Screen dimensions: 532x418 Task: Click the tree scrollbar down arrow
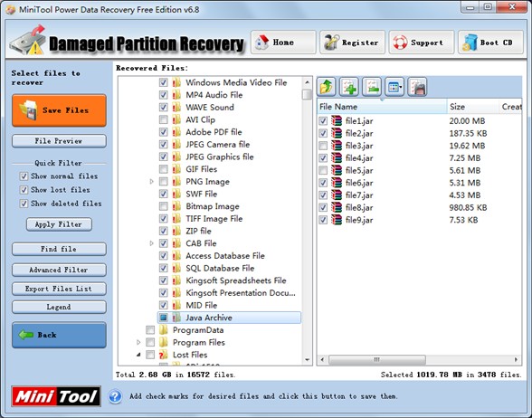307,360
